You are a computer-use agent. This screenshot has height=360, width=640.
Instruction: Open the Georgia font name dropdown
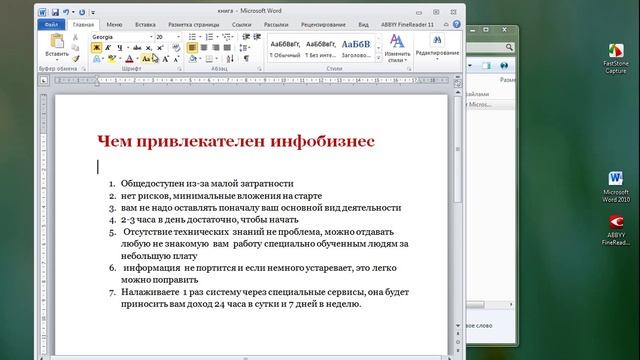click(x=151, y=37)
